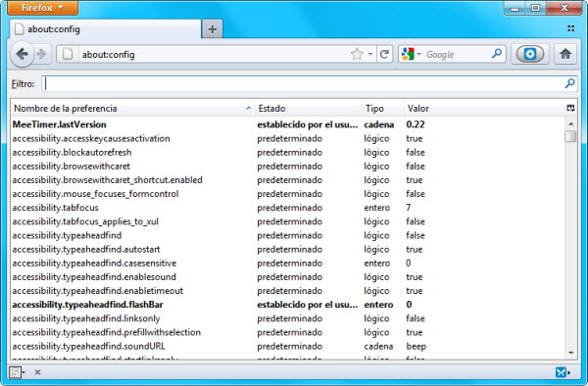This screenshot has width=588, height=386.
Task: Select accessibility.blockautorefresh preference
Action: 287,153
